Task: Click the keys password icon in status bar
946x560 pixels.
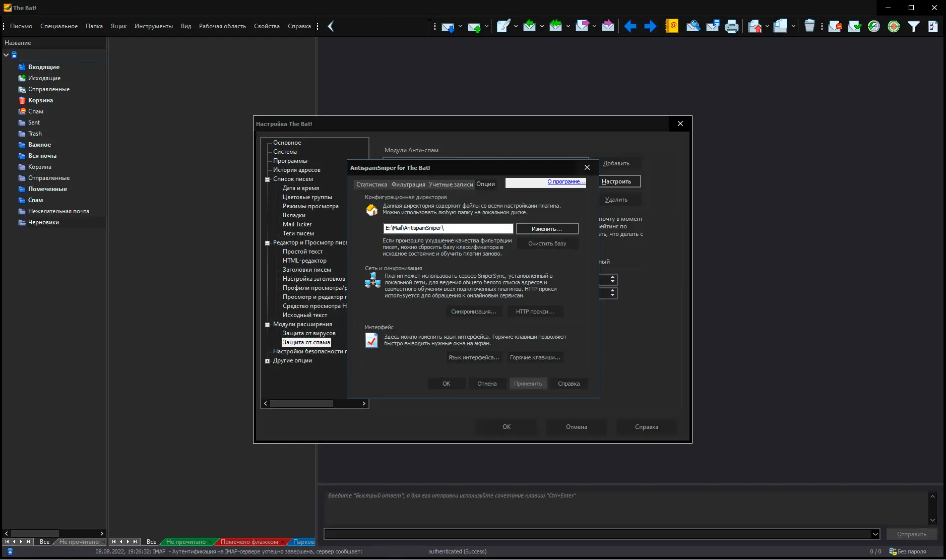Action: (x=893, y=551)
